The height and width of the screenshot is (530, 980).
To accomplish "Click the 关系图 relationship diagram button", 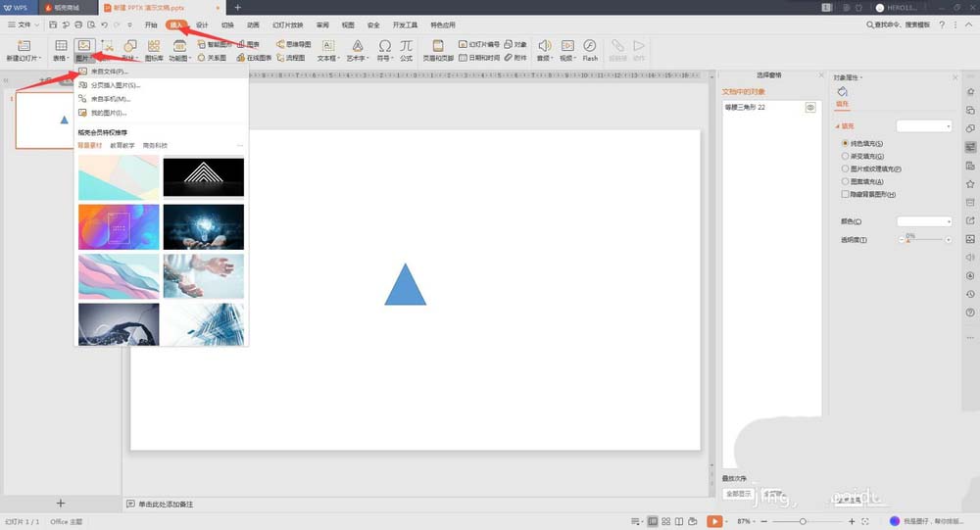I will point(212,58).
